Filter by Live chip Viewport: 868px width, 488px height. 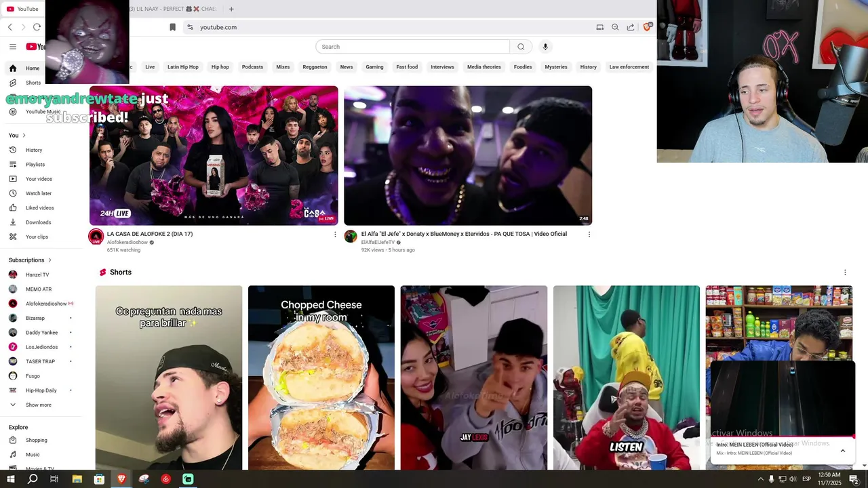(150, 67)
